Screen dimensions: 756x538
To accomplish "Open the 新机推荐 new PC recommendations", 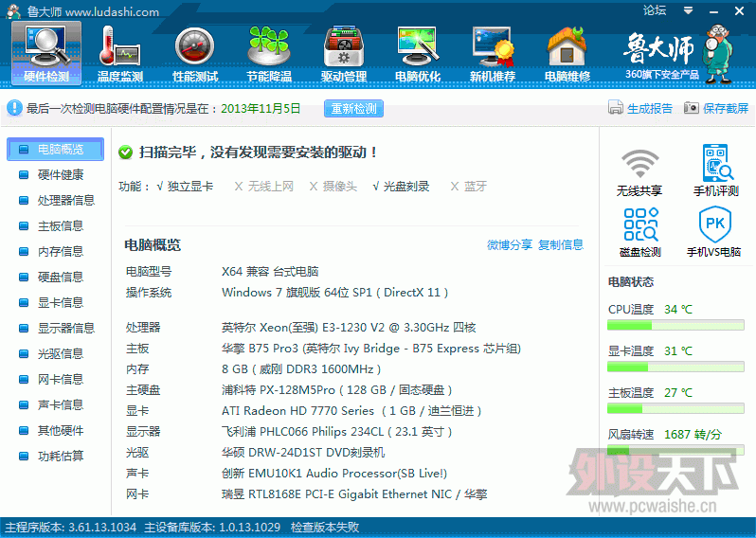I will 493,53.
